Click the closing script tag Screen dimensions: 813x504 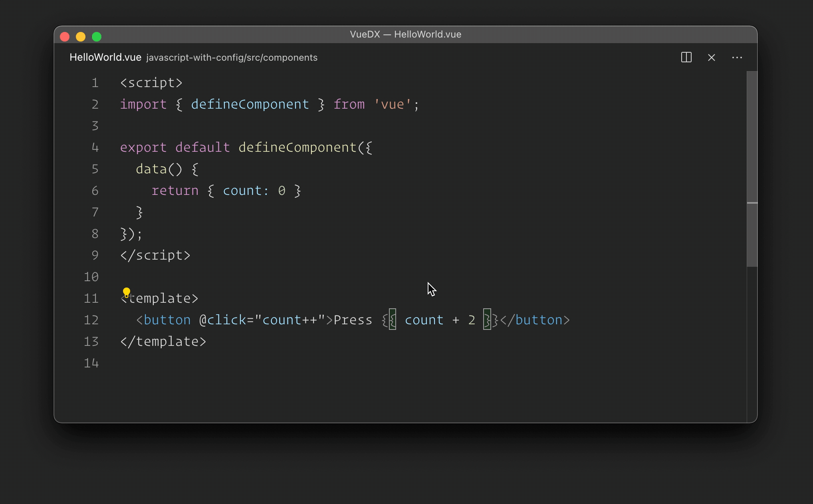point(155,255)
